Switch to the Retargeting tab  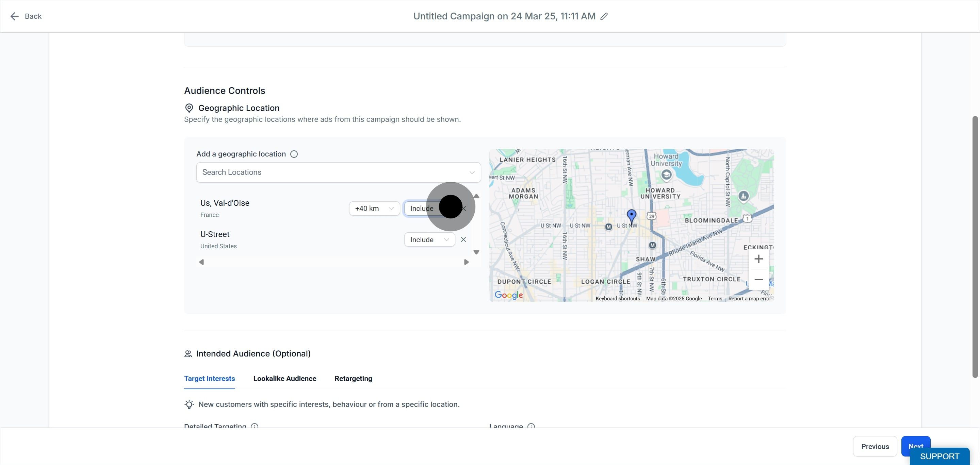point(353,378)
